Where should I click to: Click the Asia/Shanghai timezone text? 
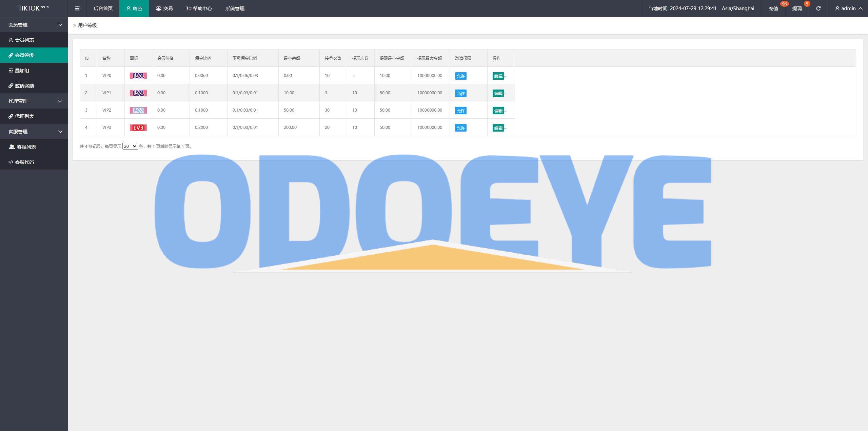(x=738, y=8)
